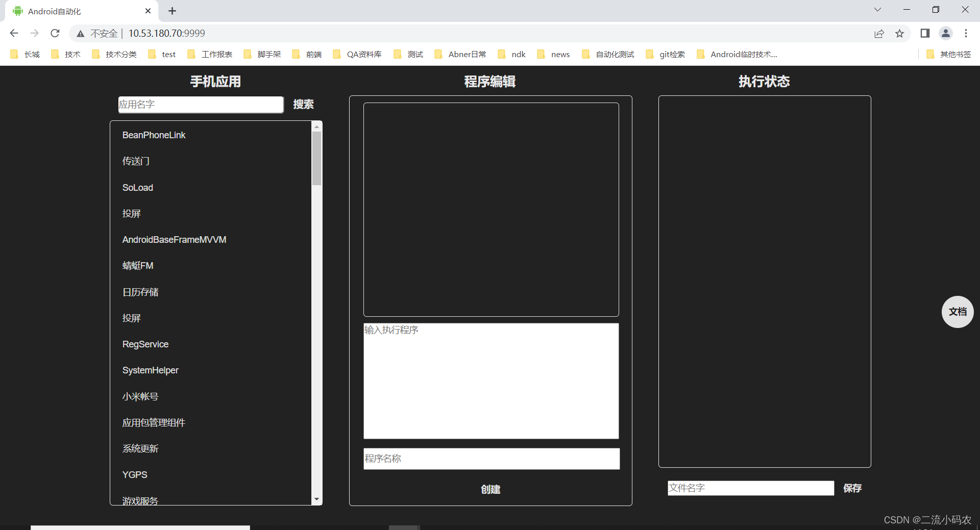Select 系统更新 in the app list
Screen dimensions: 980x530
(140, 449)
